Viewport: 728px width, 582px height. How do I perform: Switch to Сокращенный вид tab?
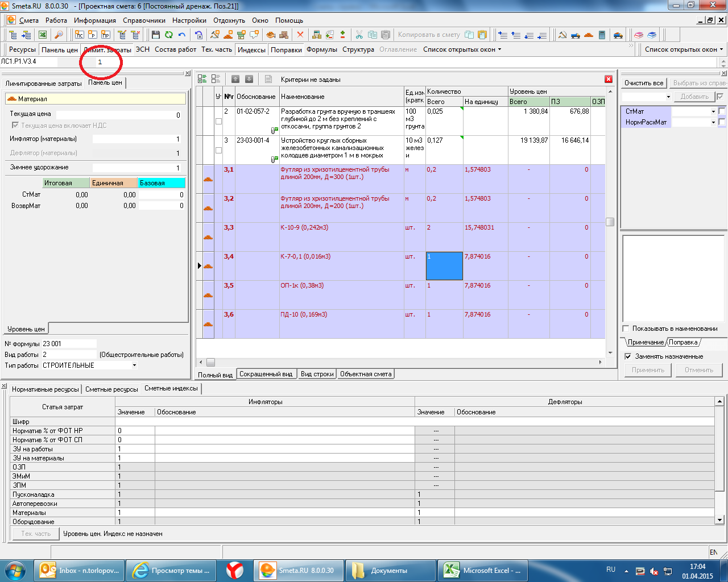click(266, 374)
